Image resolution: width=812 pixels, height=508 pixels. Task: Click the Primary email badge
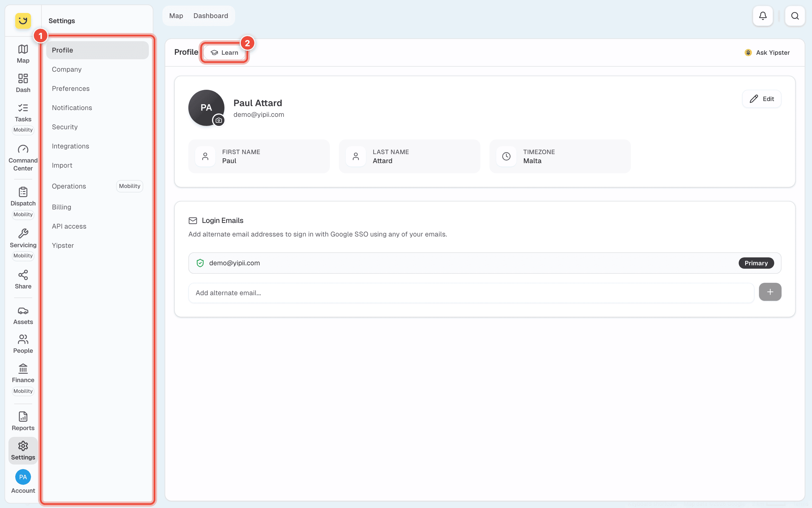(756, 263)
